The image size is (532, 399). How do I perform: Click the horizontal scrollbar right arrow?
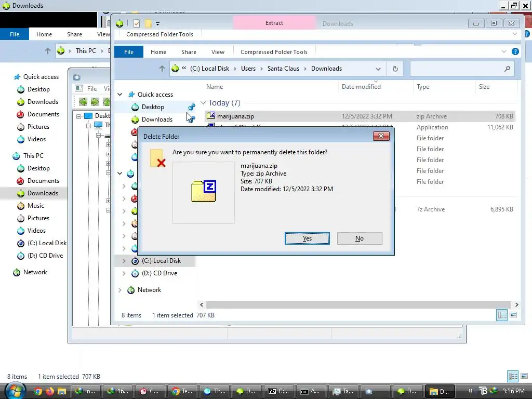pyautogui.click(x=516, y=304)
